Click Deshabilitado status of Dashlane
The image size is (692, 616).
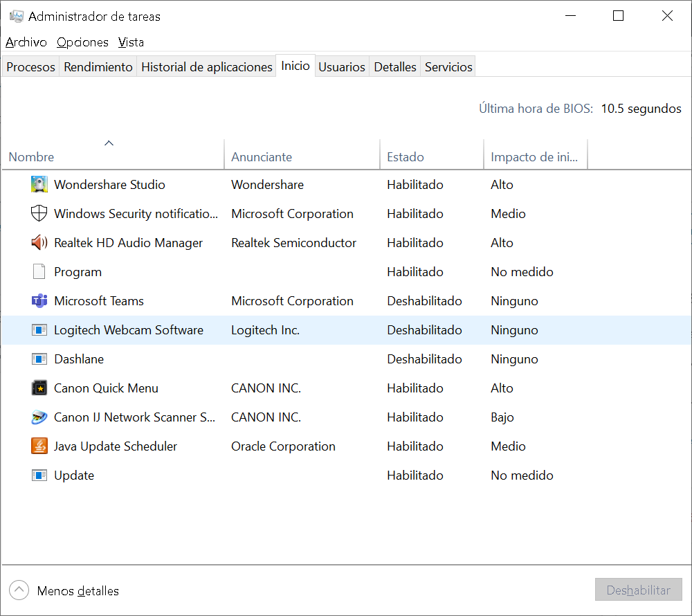pyautogui.click(x=425, y=359)
